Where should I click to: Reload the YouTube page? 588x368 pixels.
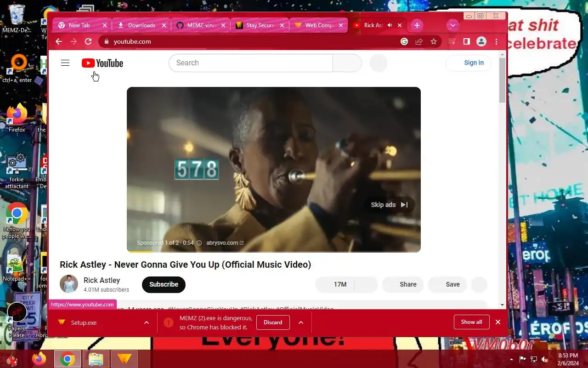coord(88,41)
